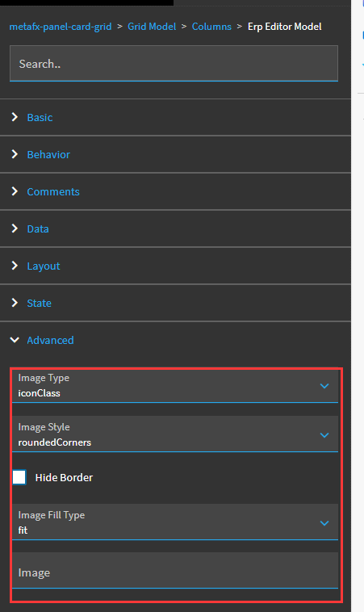Open the Image Style dropdown arrow
Viewport: 364px width, 612px height.
324,435
